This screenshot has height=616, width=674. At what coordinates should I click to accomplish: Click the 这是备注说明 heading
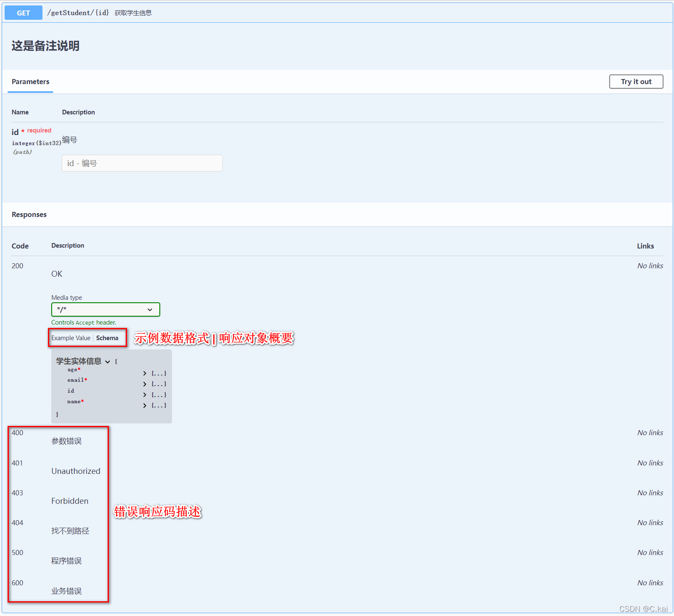click(x=45, y=46)
